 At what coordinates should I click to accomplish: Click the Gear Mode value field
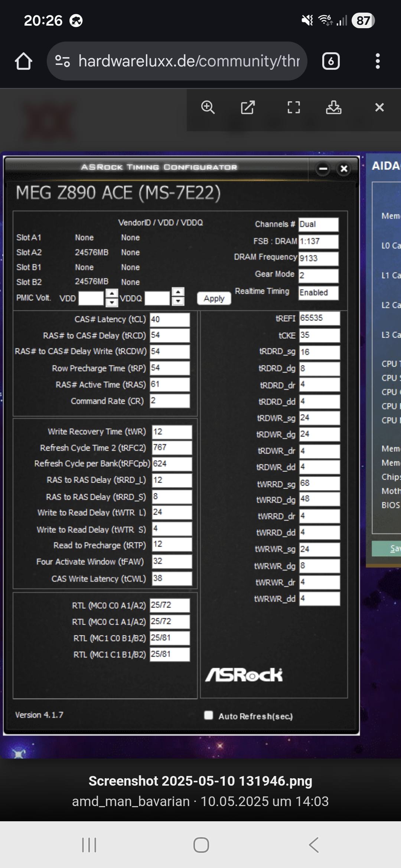pyautogui.click(x=319, y=276)
